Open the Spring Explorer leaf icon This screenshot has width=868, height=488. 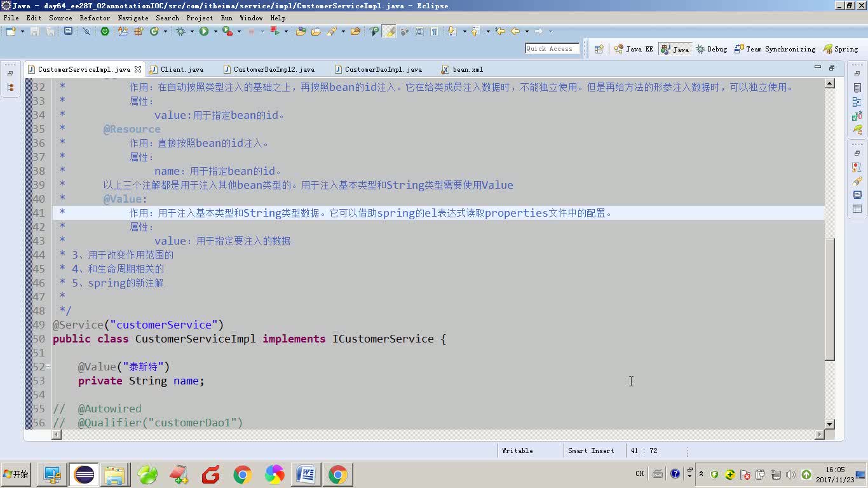(857, 130)
